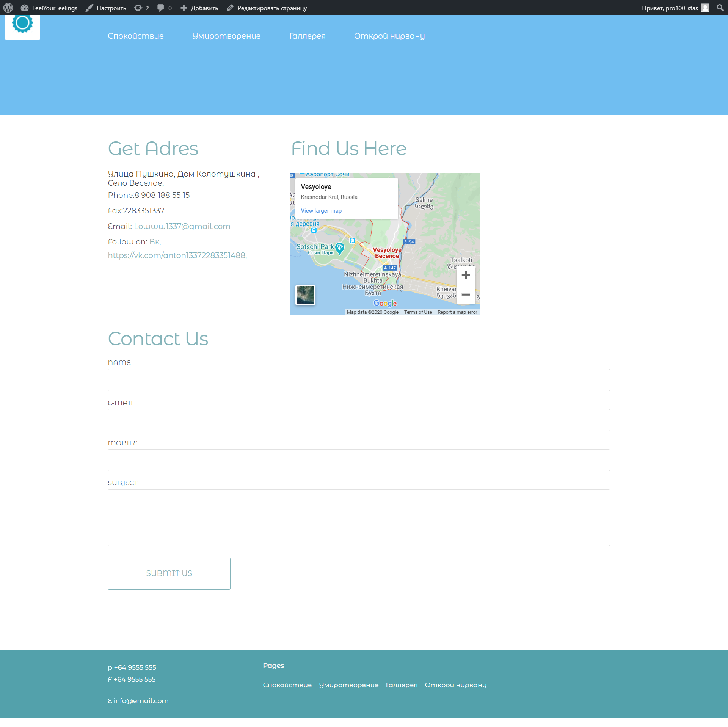728x727 pixels.
Task: Follow the Вк social link
Action: point(155,242)
